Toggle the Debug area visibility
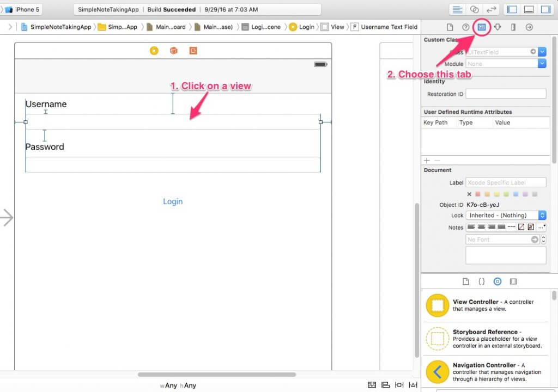 pyautogui.click(x=529, y=9)
